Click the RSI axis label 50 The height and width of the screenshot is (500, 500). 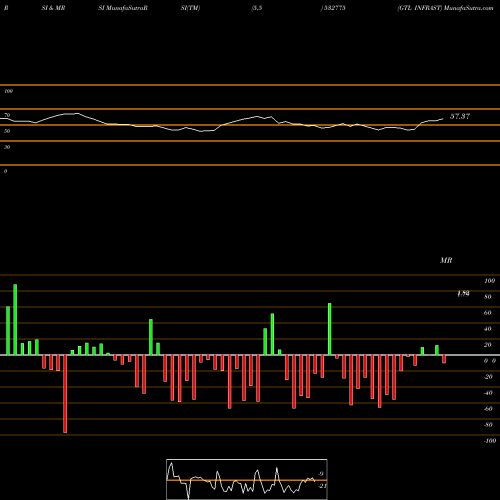point(7,131)
